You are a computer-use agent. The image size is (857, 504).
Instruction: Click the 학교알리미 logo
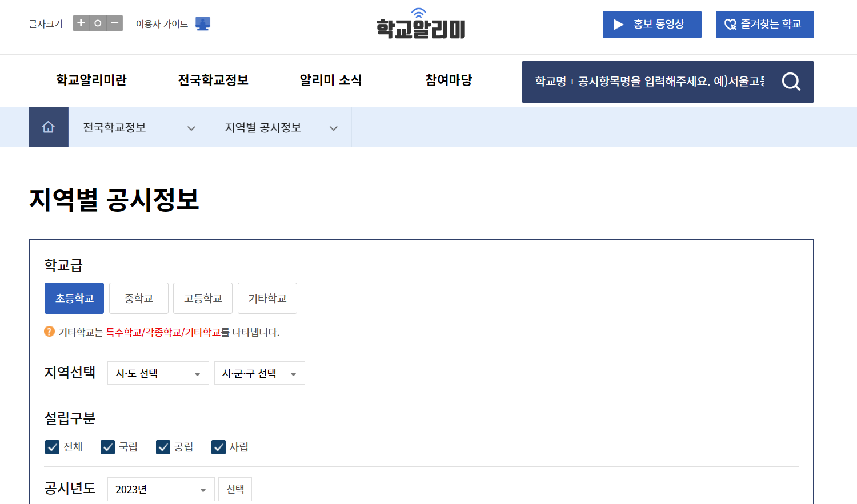(420, 26)
